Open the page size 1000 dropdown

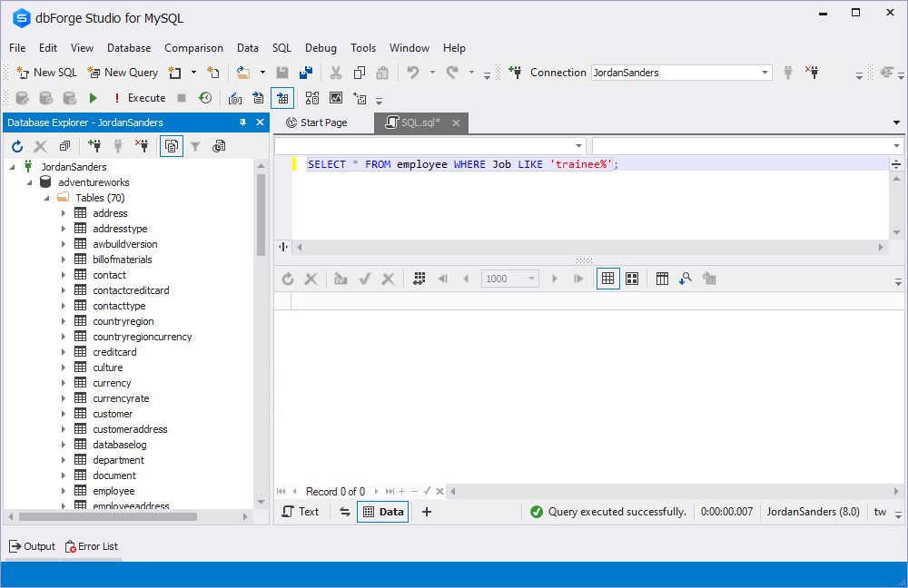[531, 279]
